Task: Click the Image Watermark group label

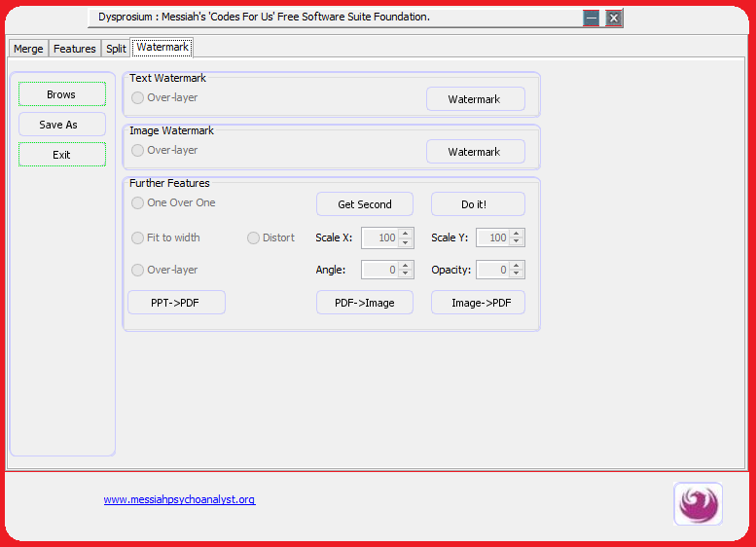Action: click(171, 130)
